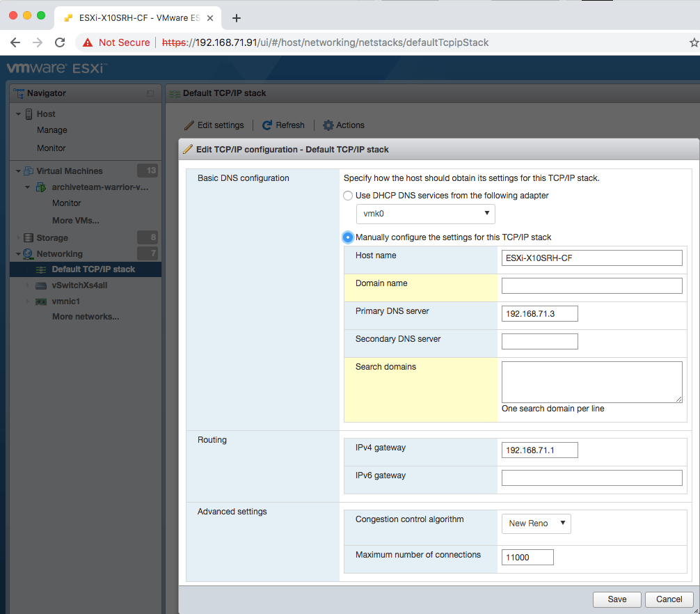
Task: Click the Edit settings pencil icon
Action: 189,125
